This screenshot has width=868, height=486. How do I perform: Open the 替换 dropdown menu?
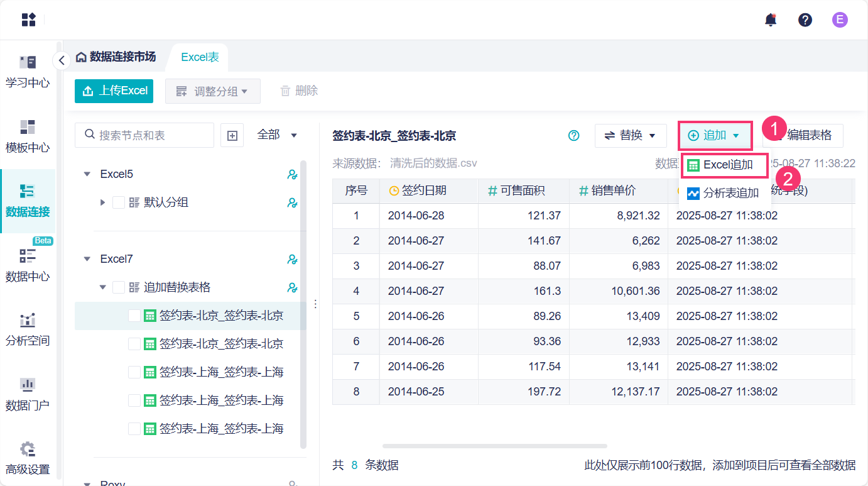(x=631, y=135)
